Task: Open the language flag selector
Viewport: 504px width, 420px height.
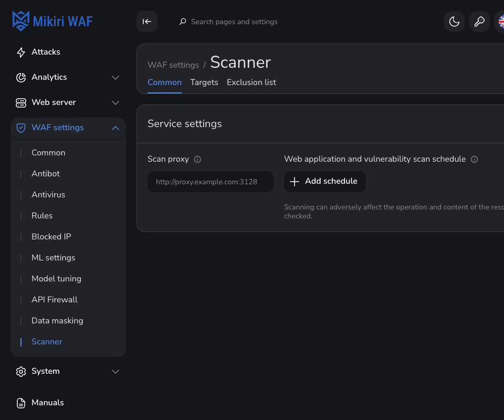Action: 500,22
